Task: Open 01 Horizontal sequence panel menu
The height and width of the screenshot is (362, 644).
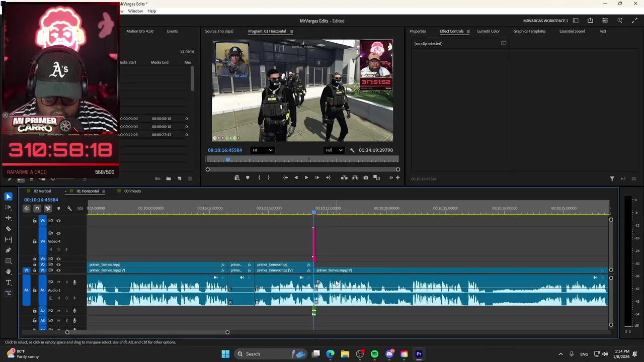Action: (x=104, y=191)
